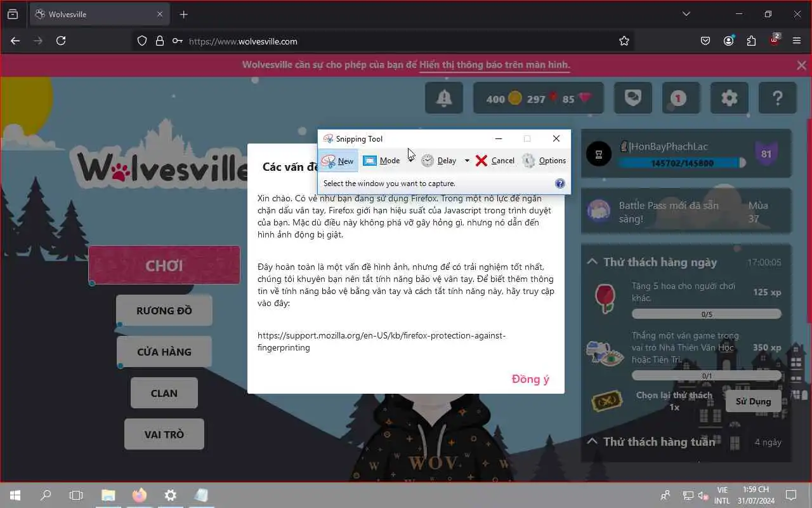
Task: Collapse Thử thách hàng ngày section
Action: 592,262
